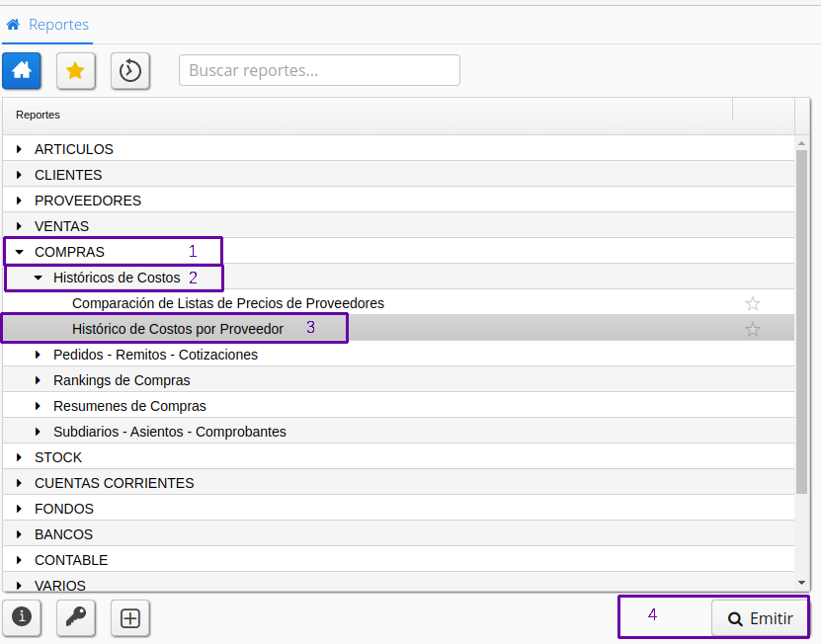Expand the STOCK category arrow
Screen dimensions: 821x644
(x=19, y=457)
